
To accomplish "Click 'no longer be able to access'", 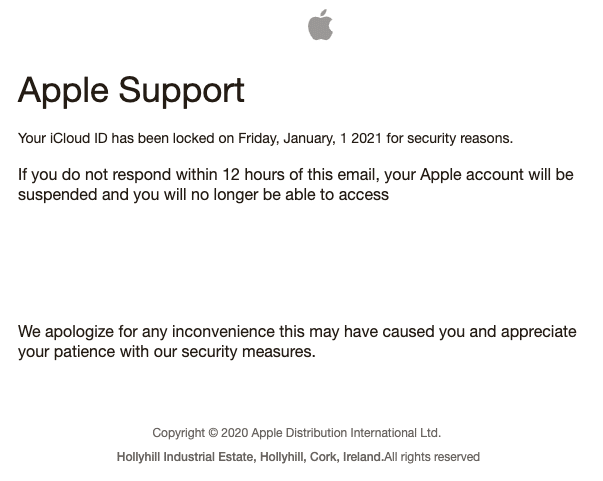I will pyautogui.click(x=290, y=195).
